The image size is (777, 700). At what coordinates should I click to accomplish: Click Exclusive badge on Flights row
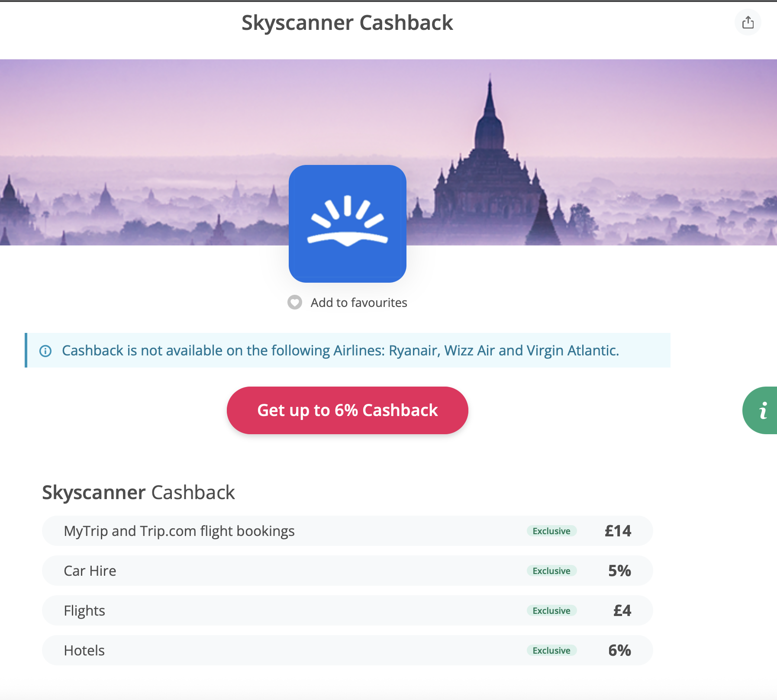(x=551, y=611)
